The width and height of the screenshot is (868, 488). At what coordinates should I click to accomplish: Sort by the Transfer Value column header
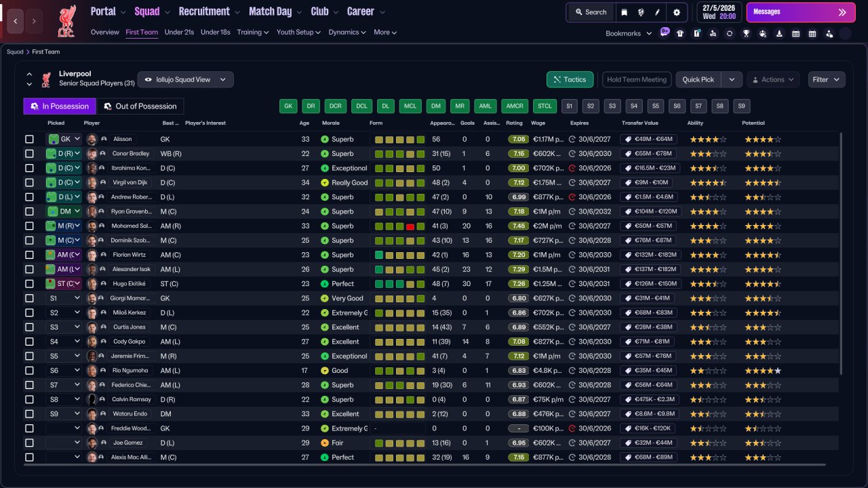(639, 123)
